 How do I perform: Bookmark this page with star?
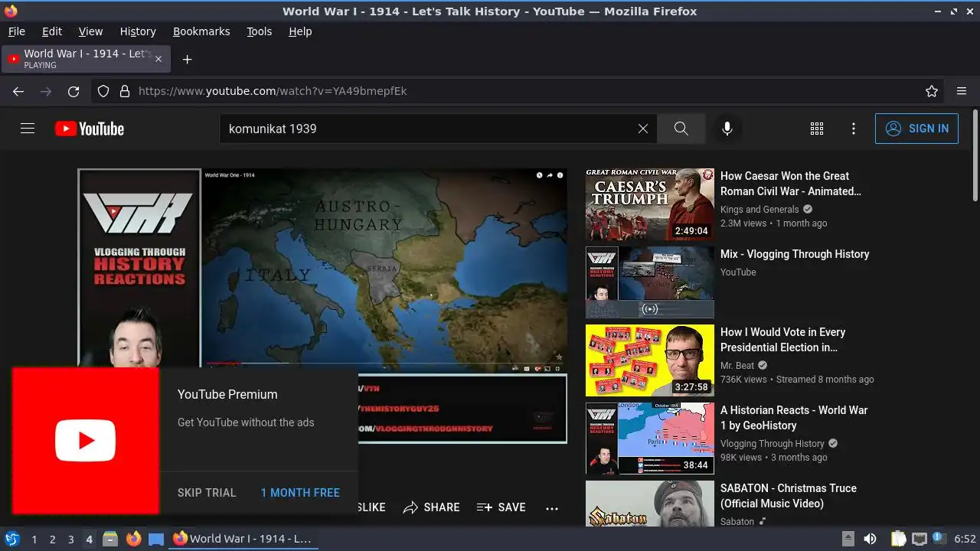pos(932,91)
